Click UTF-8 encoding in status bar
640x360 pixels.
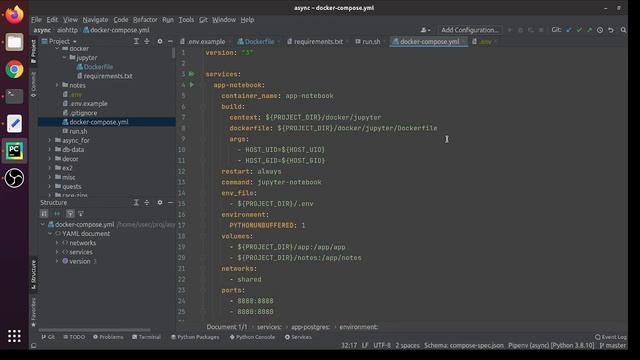tap(382, 345)
